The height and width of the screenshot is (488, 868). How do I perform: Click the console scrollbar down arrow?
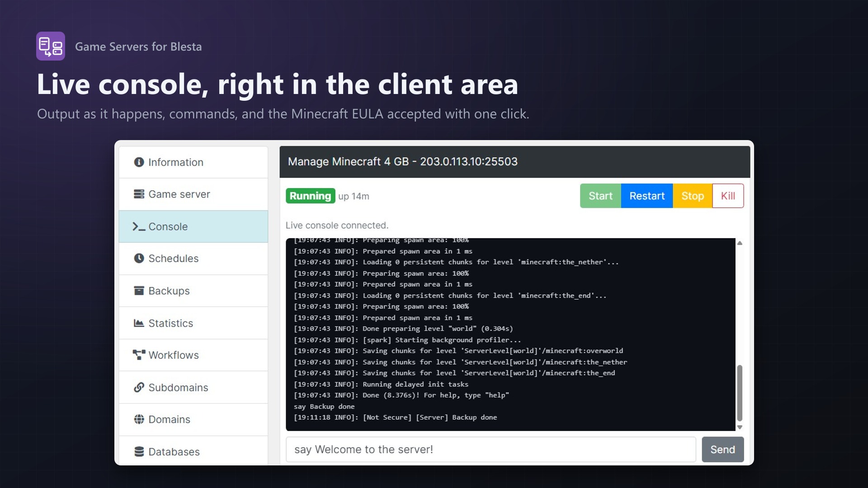pos(740,427)
